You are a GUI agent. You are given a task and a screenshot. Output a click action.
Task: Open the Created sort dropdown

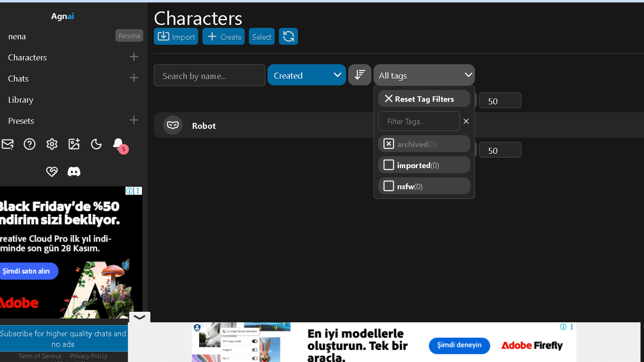pyautogui.click(x=307, y=75)
